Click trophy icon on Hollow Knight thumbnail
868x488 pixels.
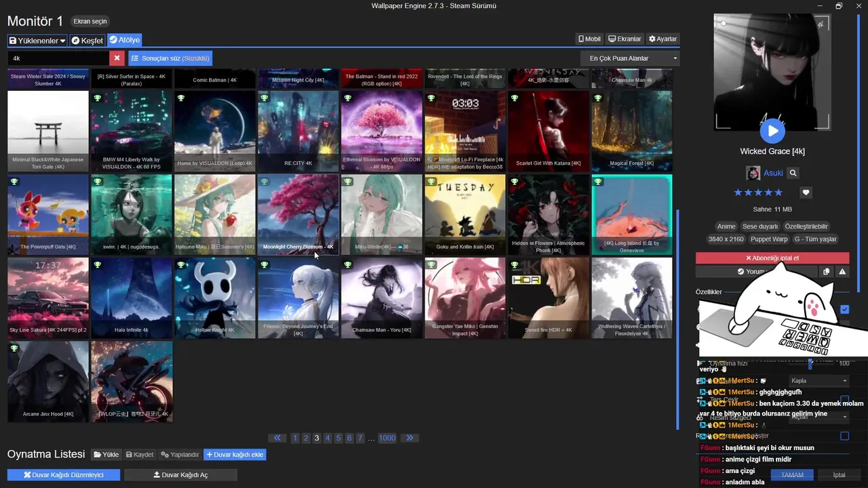pyautogui.click(x=180, y=264)
